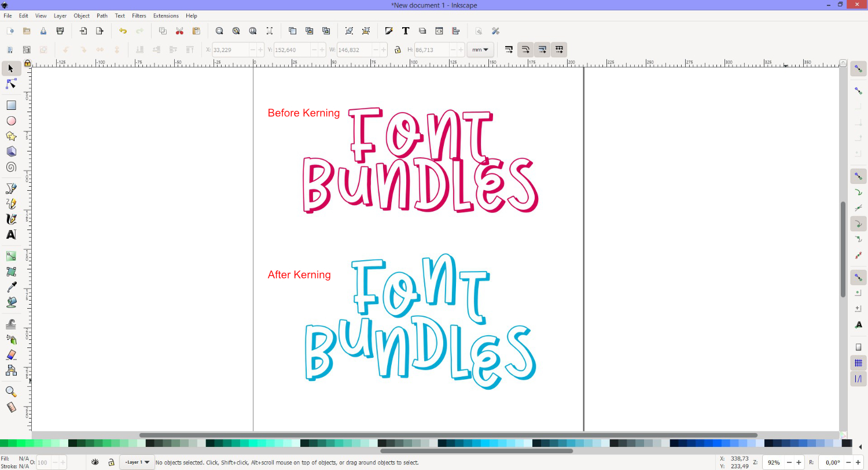Toggle snap to guides
Viewport: 868px width, 470px height.
[x=858, y=379]
